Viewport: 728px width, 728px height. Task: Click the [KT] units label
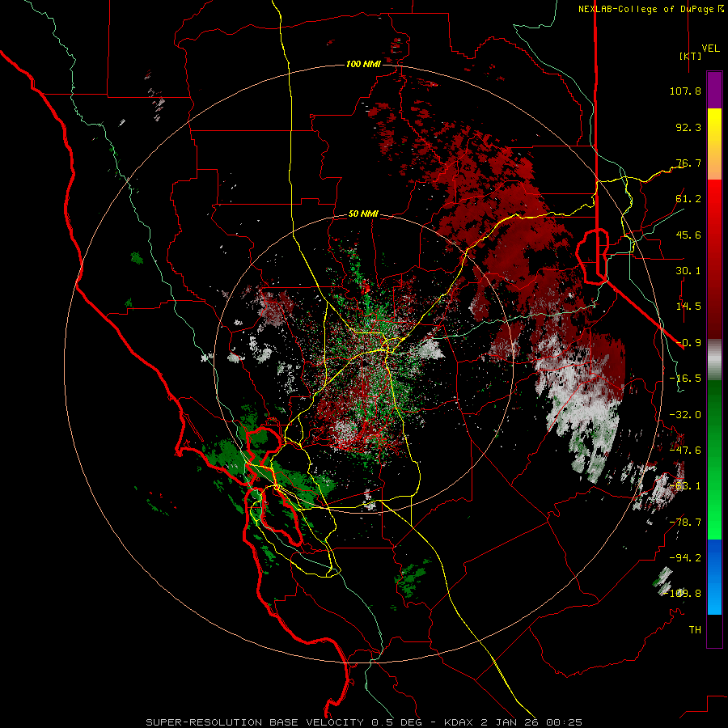(x=691, y=56)
